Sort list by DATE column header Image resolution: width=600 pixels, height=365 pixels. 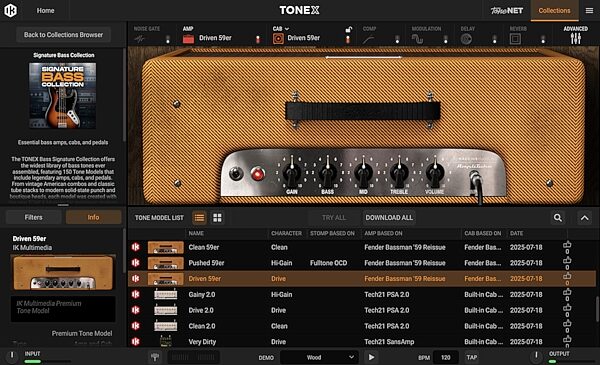coord(517,233)
